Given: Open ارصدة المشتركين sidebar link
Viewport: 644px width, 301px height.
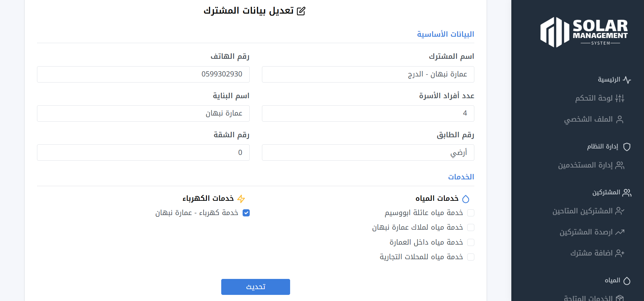Looking at the screenshot, I should click(586, 232).
